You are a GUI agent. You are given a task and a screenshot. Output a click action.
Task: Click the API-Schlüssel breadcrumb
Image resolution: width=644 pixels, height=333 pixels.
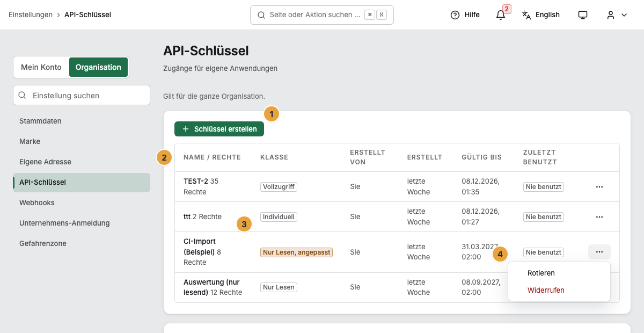[87, 15]
